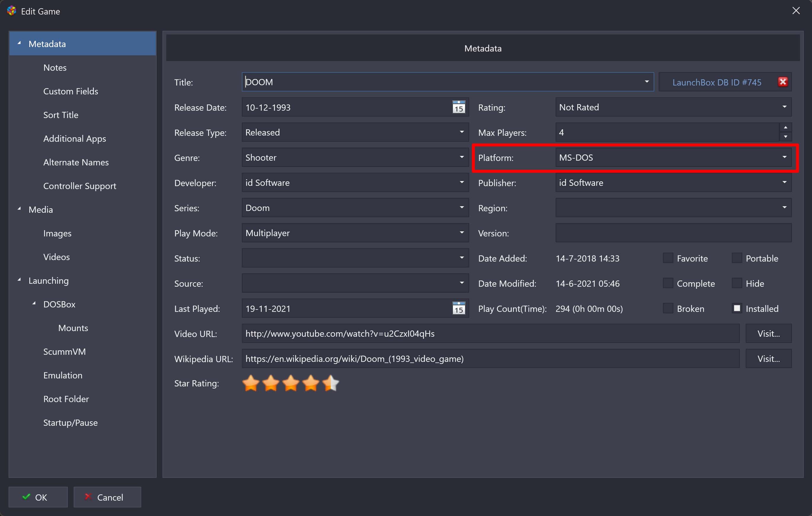Open ScummVM launching settings
Screen dimensions: 812x516
point(65,351)
